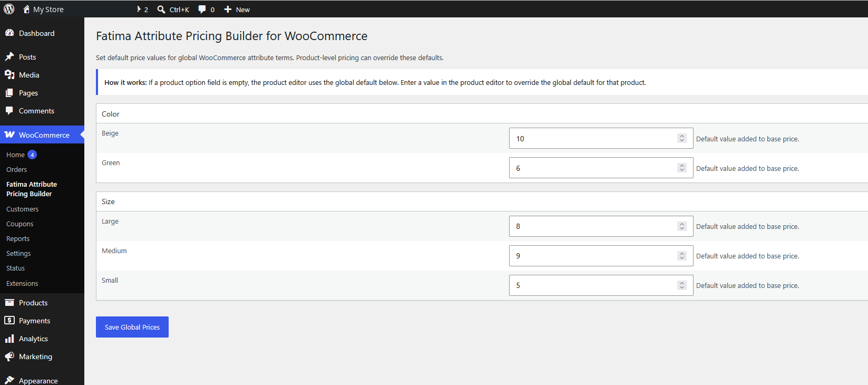Open Fatima Attribute Pricing Builder submenu
Image resolution: width=868 pixels, height=385 pixels.
pyautogui.click(x=32, y=189)
